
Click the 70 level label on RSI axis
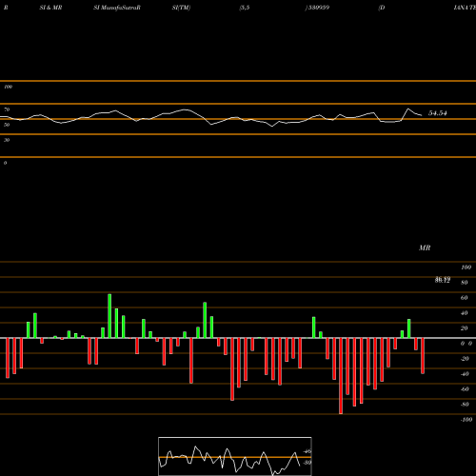coord(7,109)
